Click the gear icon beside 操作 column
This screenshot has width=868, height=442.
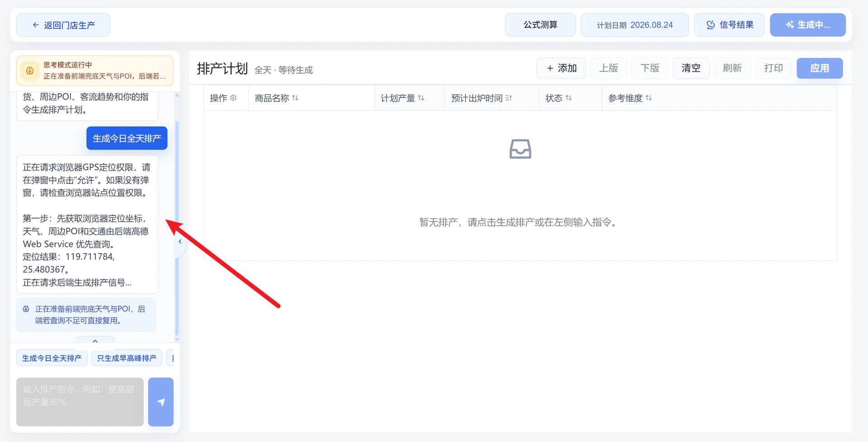point(233,98)
